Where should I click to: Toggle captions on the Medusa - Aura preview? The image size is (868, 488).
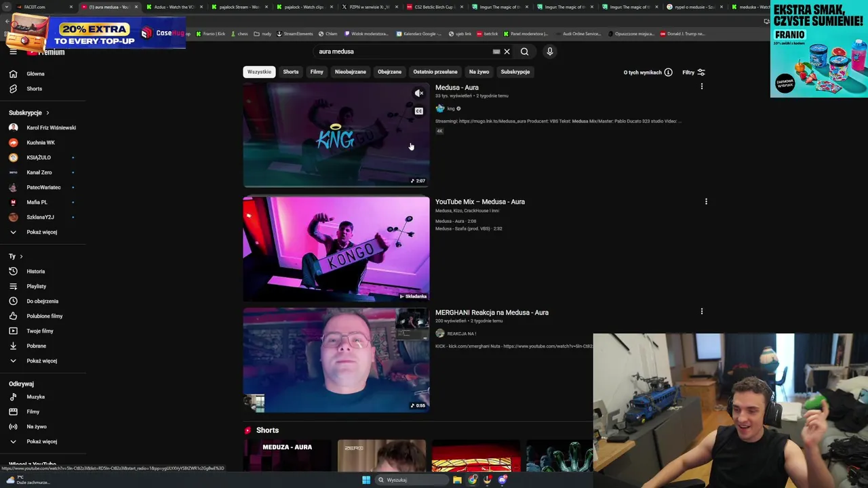[419, 111]
